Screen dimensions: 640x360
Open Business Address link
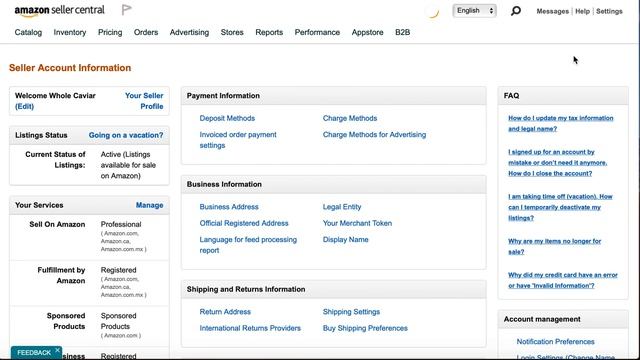point(229,207)
